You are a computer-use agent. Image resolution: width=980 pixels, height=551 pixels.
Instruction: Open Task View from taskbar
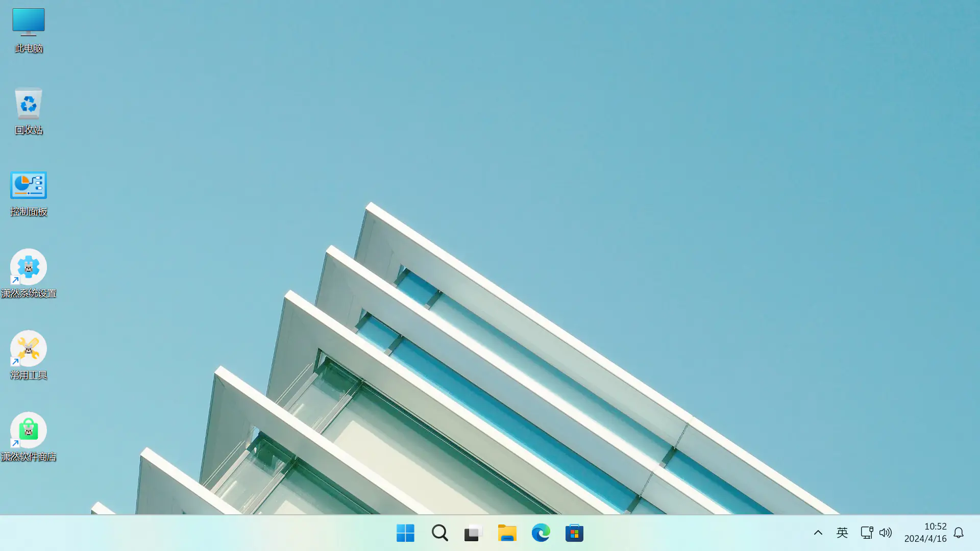coord(473,533)
